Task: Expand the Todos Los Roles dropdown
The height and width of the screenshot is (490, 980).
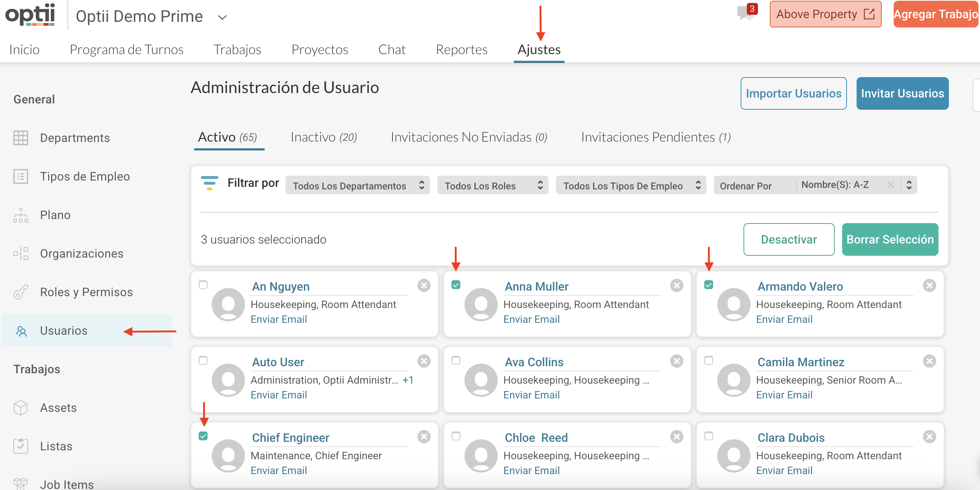Action: [492, 185]
